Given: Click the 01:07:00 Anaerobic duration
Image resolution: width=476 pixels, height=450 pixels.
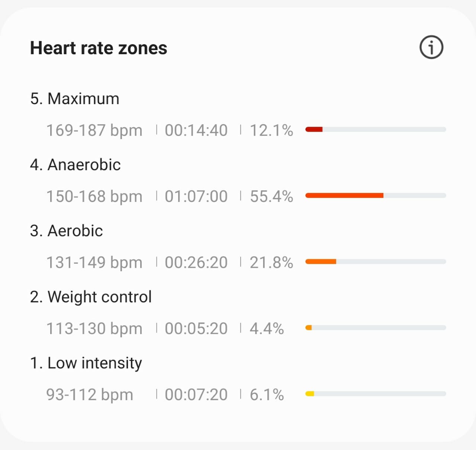Looking at the screenshot, I should click(196, 196).
